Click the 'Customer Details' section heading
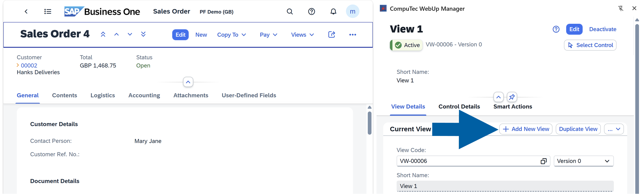The image size is (644, 194). coord(54,124)
